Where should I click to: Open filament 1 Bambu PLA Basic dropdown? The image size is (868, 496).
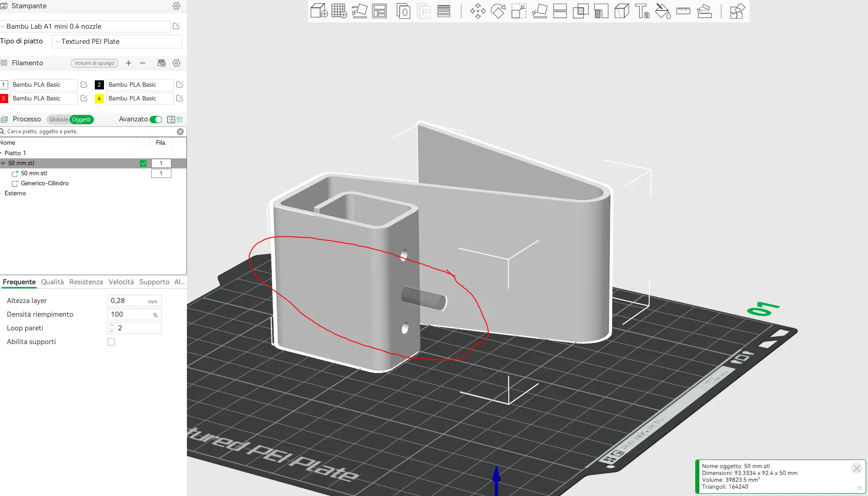click(44, 84)
